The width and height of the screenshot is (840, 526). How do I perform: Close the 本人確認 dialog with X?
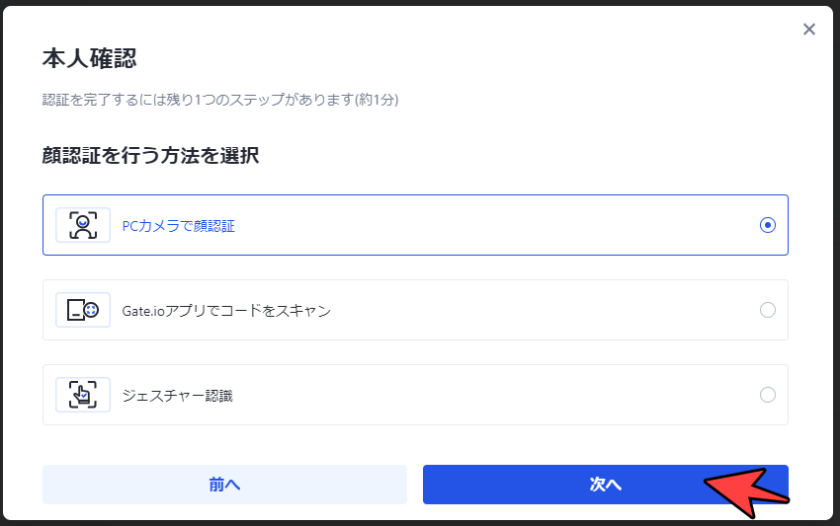coord(809,29)
